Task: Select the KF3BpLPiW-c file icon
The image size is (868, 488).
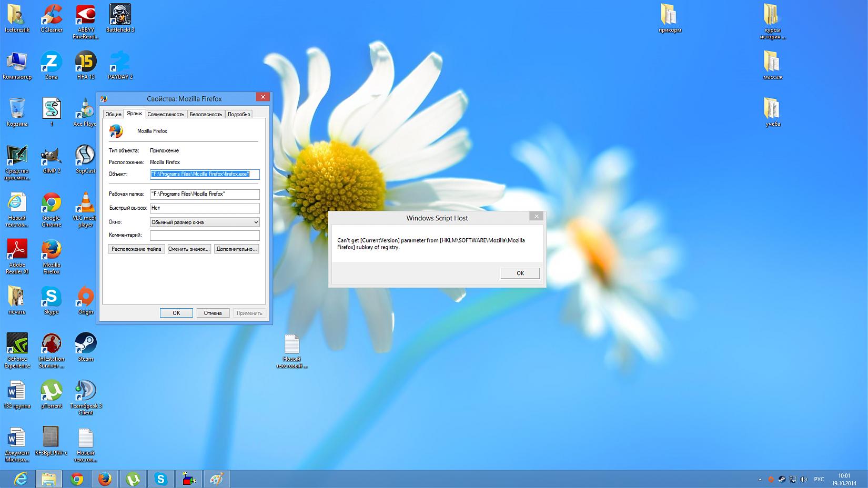Action: [51, 442]
